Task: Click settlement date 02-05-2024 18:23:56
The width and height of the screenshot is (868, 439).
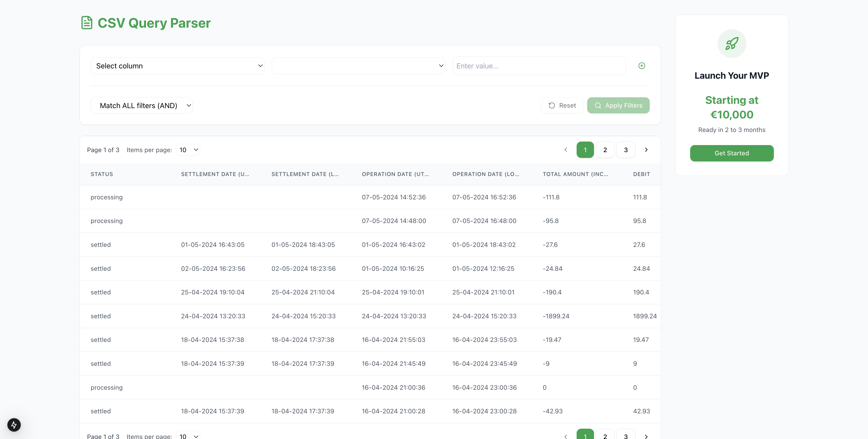Action: 303,269
